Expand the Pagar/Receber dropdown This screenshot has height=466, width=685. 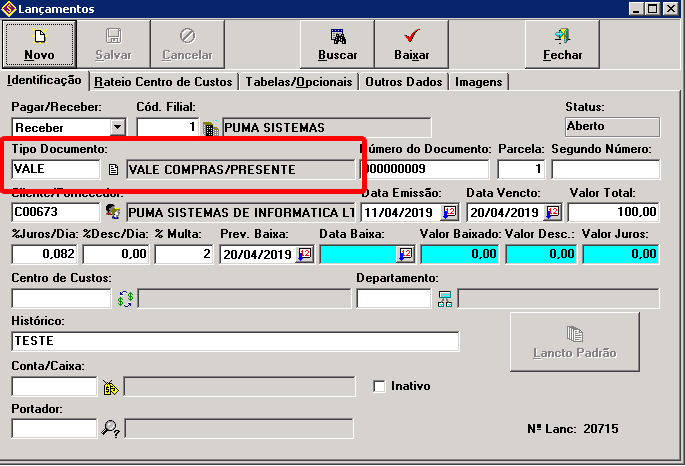[118, 127]
